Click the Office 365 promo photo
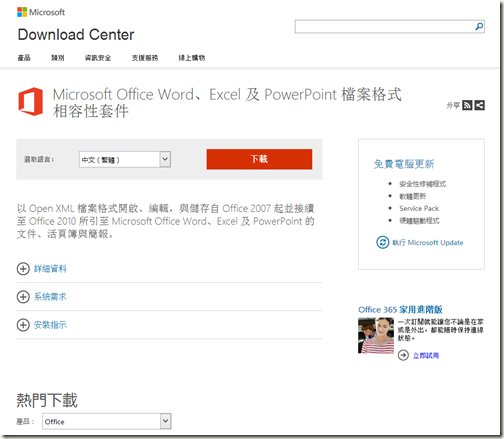 (x=376, y=336)
